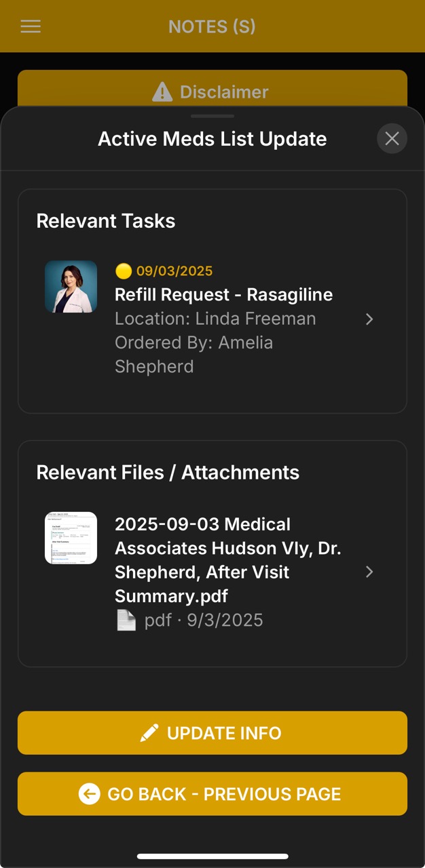This screenshot has height=868, width=425.
Task: Click the circled back-arrow icon on Go Back button
Action: point(89,794)
